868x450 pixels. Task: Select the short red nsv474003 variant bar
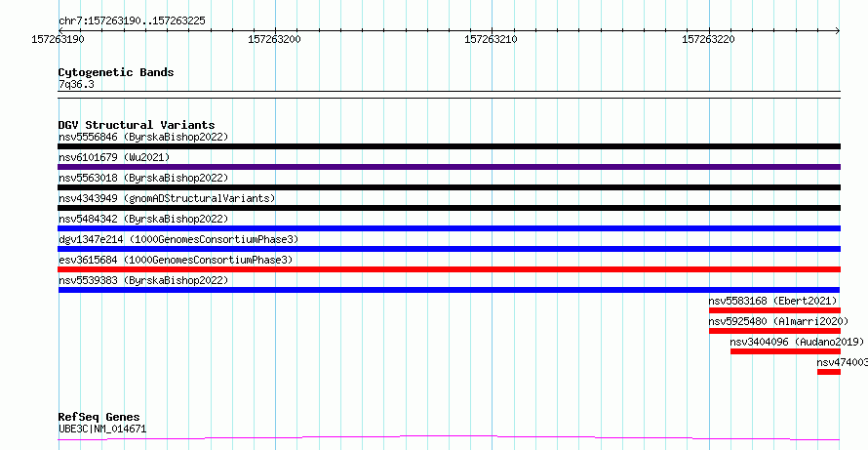coord(829,372)
